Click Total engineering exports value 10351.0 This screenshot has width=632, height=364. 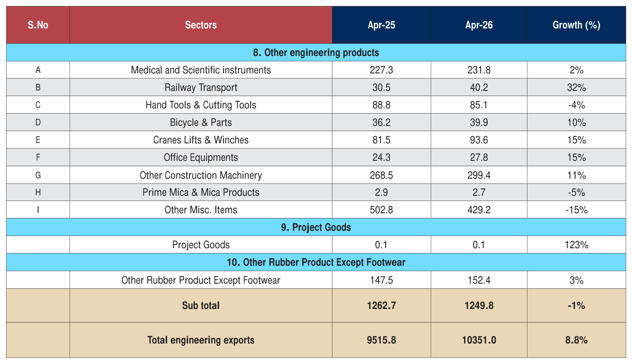pyautogui.click(x=479, y=340)
